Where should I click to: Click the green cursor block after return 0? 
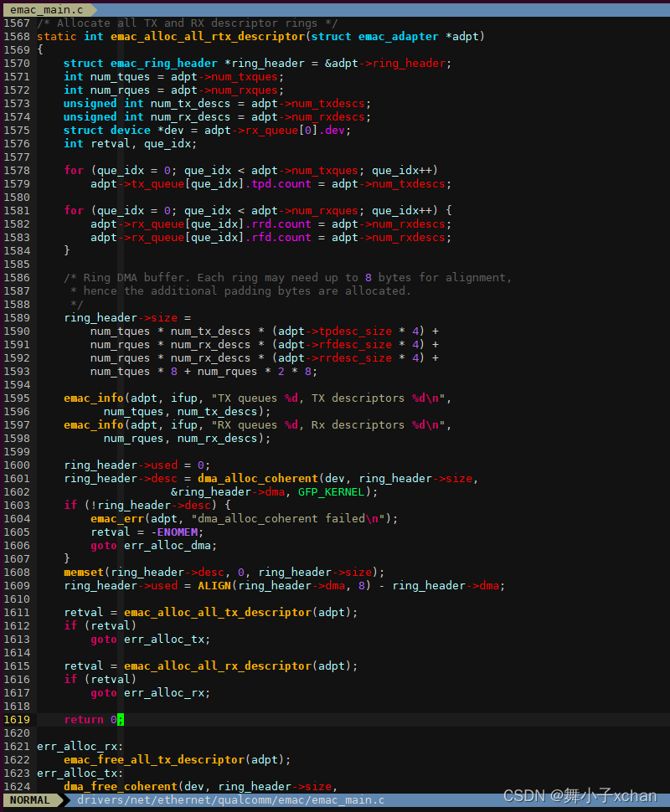121,720
